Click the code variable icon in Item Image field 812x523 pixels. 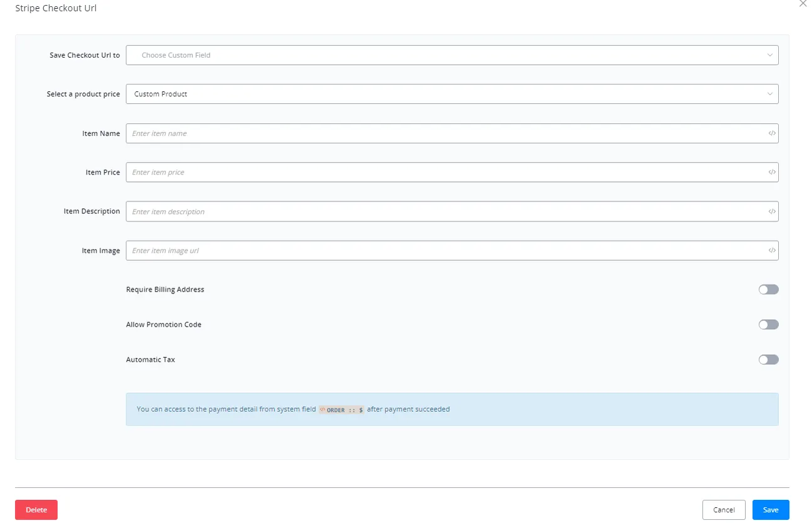pos(772,250)
